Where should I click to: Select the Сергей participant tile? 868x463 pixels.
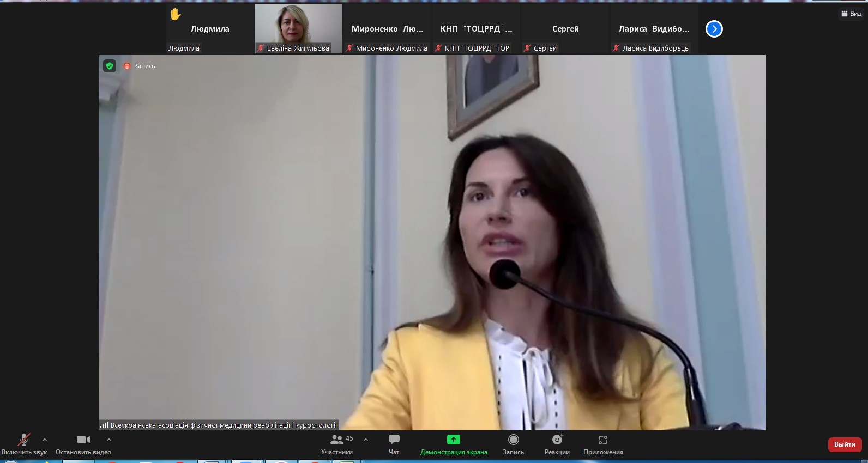coord(565,29)
